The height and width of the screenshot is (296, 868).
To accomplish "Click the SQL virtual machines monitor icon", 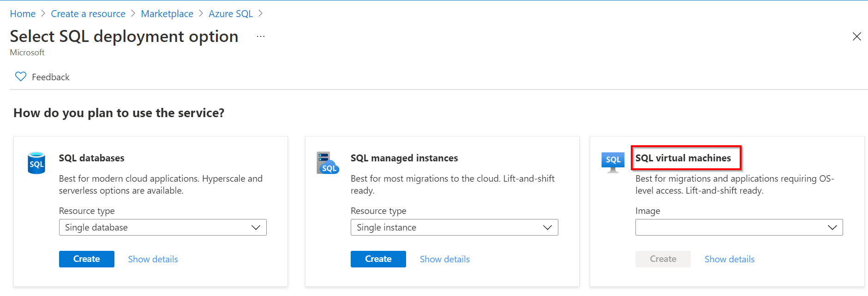I will tap(613, 162).
